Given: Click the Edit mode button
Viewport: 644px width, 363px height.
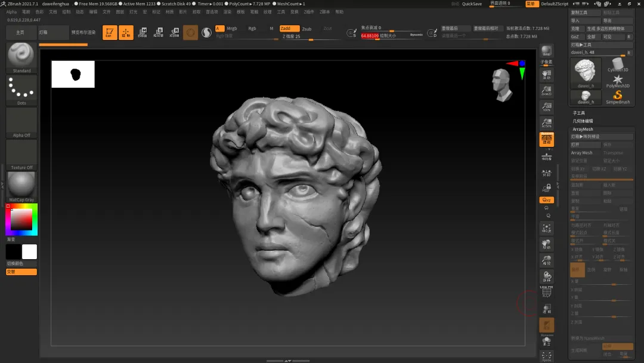Looking at the screenshot, I should [110, 33].
